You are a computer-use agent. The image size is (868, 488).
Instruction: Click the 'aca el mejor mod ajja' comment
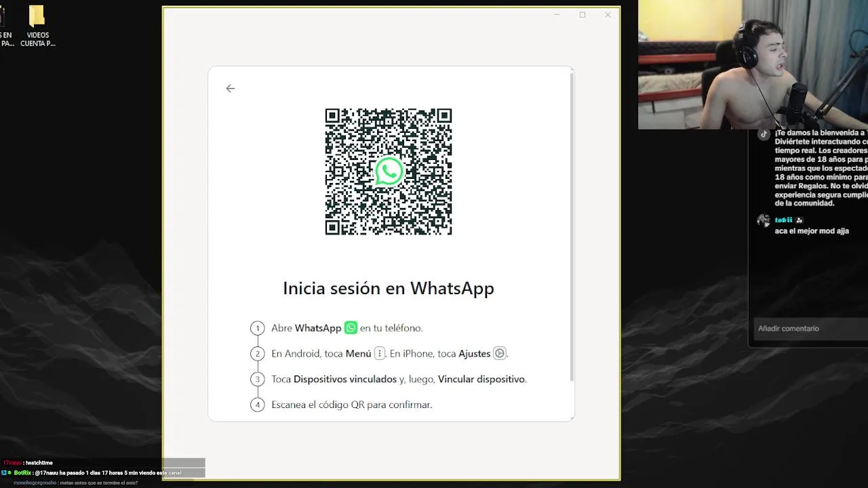pyautogui.click(x=812, y=231)
